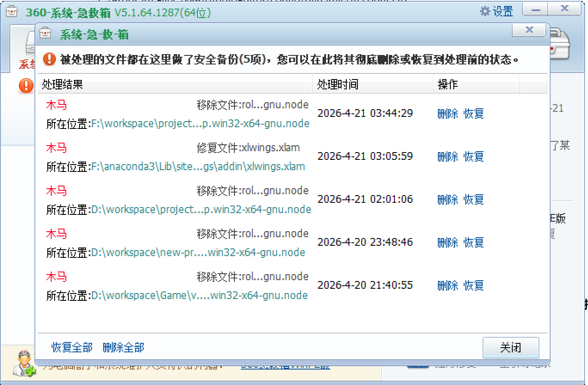Select the 木马 label in the xlwings.xlam row
This screenshot has width=588, height=385.
[x=56, y=148]
